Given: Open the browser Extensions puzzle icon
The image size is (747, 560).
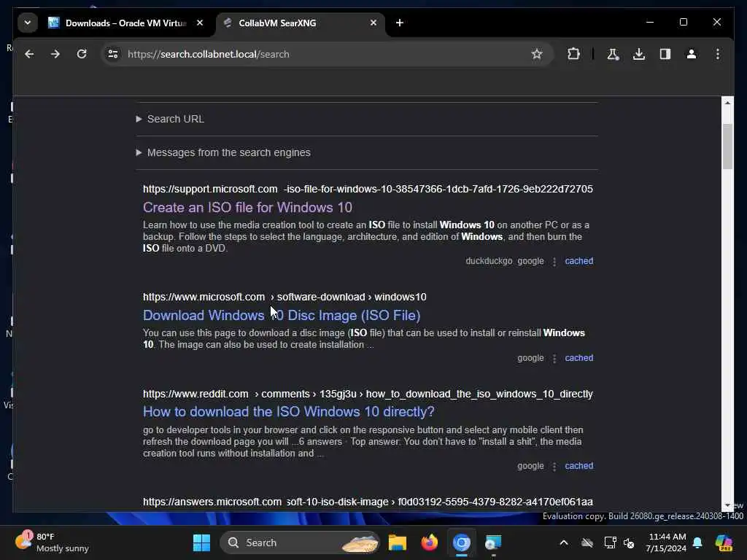Looking at the screenshot, I should click(573, 54).
